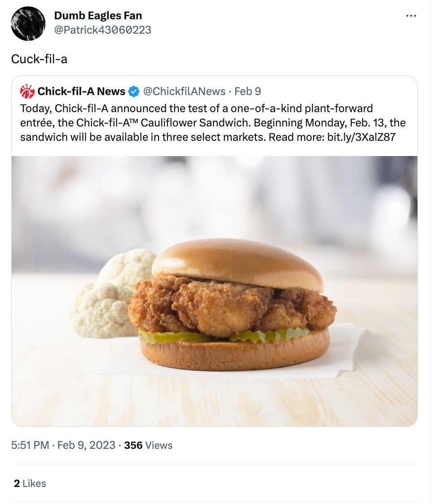448x504 pixels.
Task: Click the display name Dumb Eagles Fan
Action: coord(98,15)
